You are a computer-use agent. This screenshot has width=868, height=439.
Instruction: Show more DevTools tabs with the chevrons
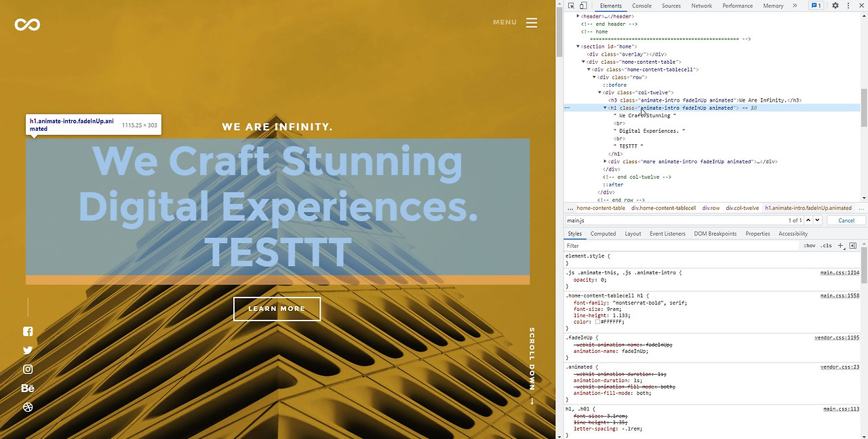(x=795, y=5)
